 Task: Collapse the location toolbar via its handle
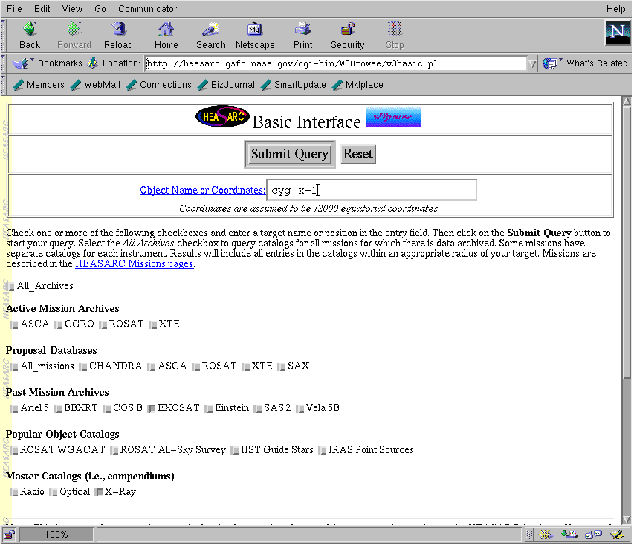[4, 63]
